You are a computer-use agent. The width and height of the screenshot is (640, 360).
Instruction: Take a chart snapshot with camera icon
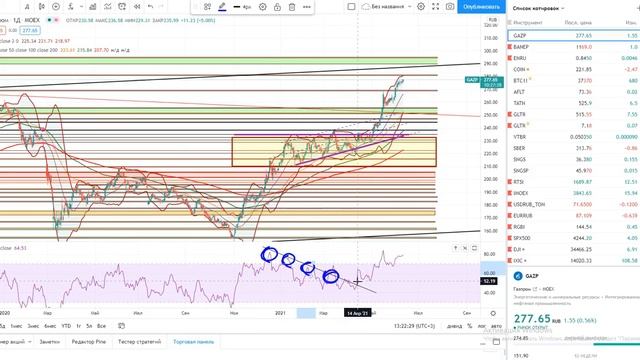point(450,7)
